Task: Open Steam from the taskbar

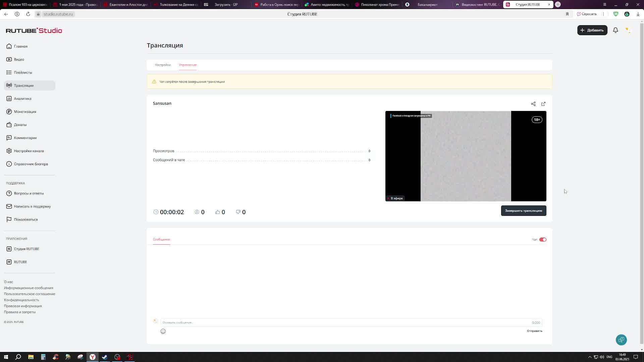Action: [105, 357]
